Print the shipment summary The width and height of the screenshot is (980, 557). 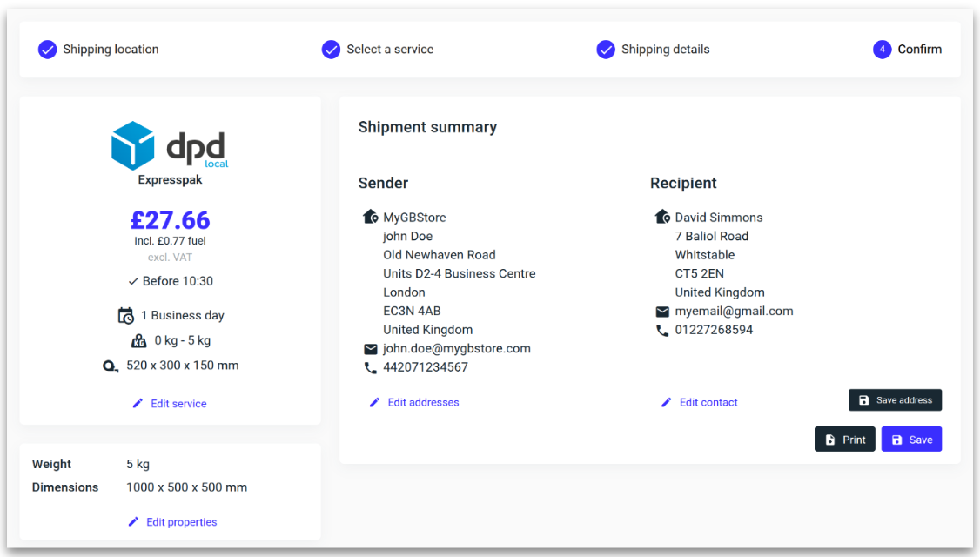tap(844, 440)
